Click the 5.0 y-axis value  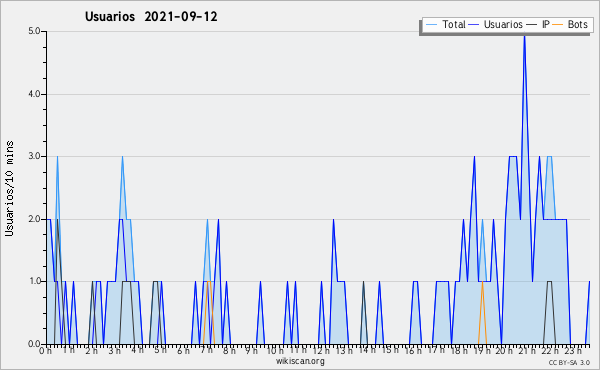(34, 31)
